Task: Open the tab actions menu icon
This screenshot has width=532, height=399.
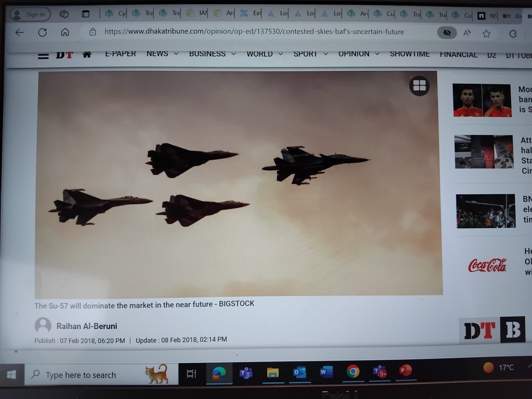Action: [x=86, y=14]
